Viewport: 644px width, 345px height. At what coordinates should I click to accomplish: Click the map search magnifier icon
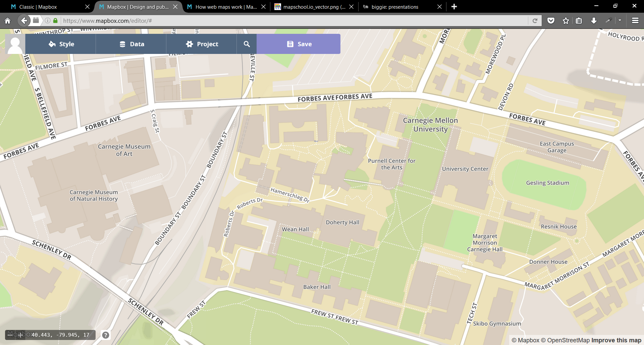click(x=247, y=44)
